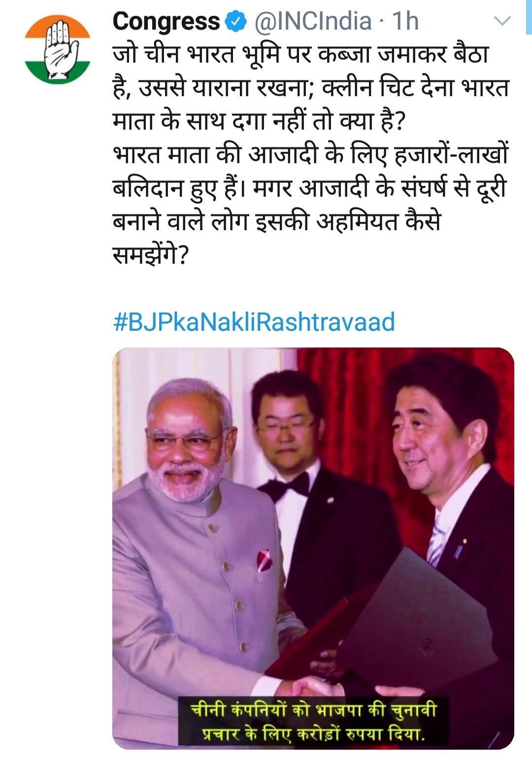
Task: Click the blue verified badge
Action: pyautogui.click(x=236, y=21)
